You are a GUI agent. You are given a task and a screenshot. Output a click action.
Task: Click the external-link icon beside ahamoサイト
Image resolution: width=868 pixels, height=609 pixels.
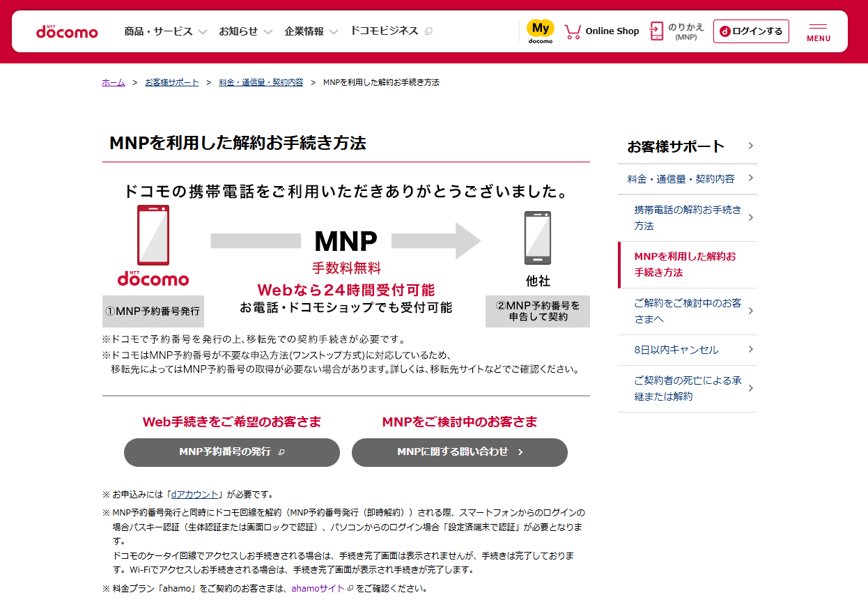[350, 588]
